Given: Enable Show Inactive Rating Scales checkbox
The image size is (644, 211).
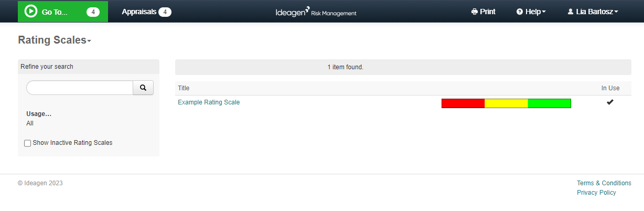Looking at the screenshot, I should tap(28, 143).
